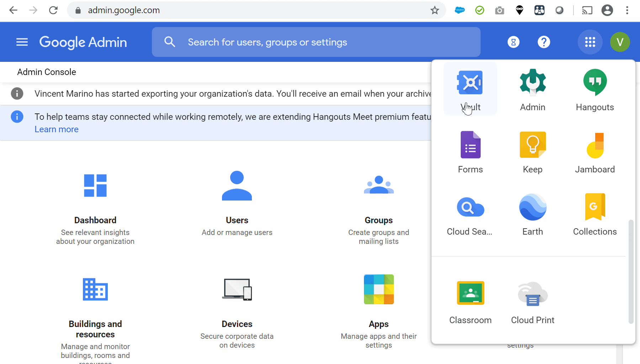
Task: Open the Vault app from launcher
Action: tap(470, 89)
